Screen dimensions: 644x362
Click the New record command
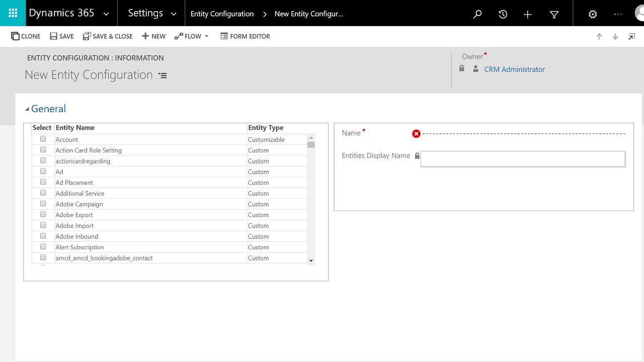tap(153, 36)
